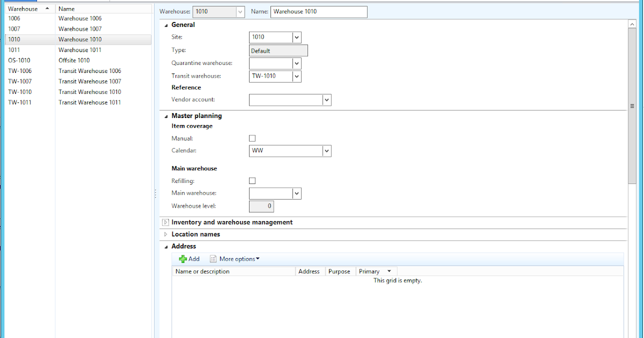The width and height of the screenshot is (644, 338).
Task: Toggle the Refilling checkbox
Action: pyautogui.click(x=252, y=180)
